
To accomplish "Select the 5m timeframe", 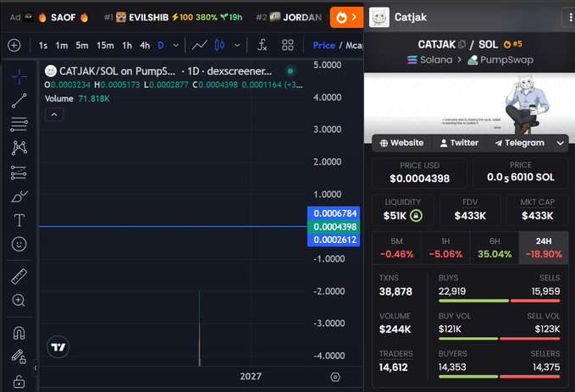I will point(82,45).
